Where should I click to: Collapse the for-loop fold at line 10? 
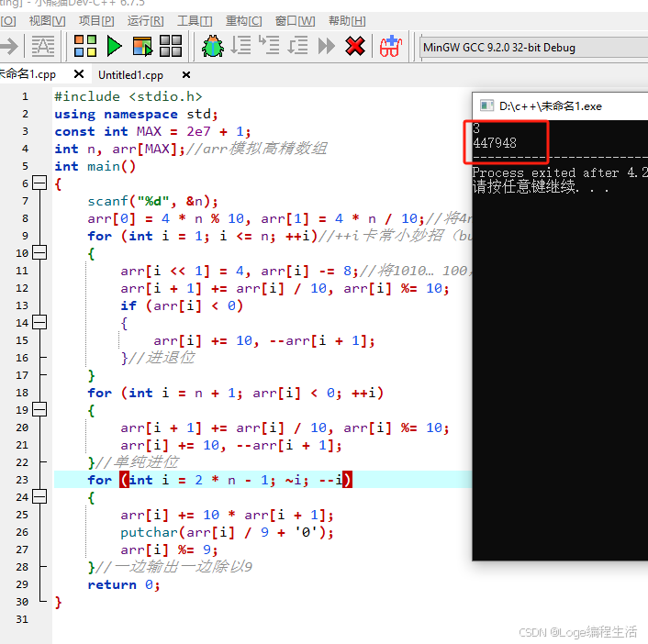39,252
